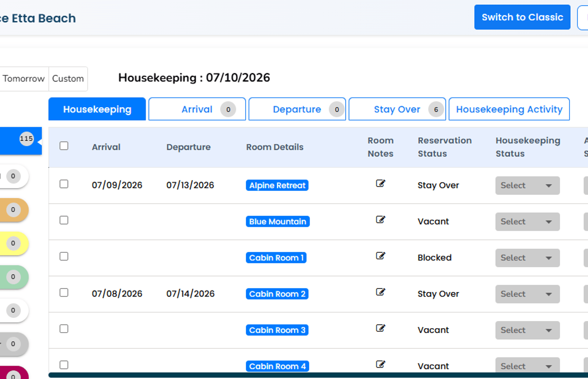Screen dimensions: 588x379
Task: Open the Cabin Room 2 room tag
Action: coord(277,294)
